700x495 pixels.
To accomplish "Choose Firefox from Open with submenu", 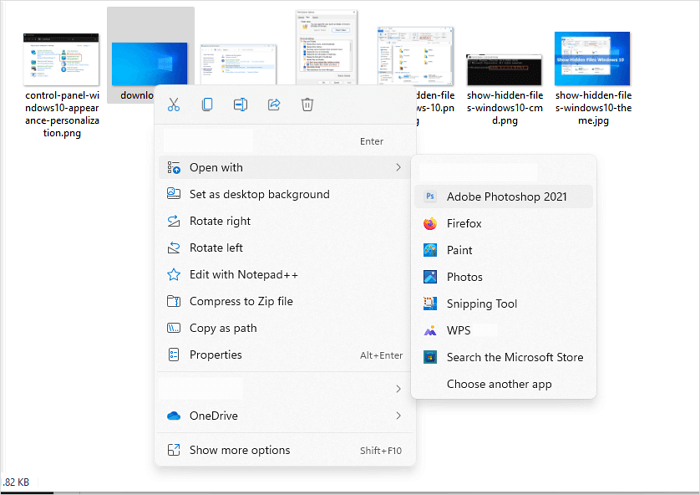I will pos(464,224).
